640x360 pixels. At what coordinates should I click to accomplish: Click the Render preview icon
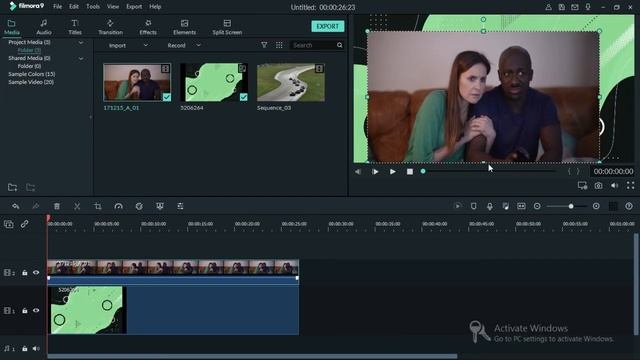click(458, 206)
